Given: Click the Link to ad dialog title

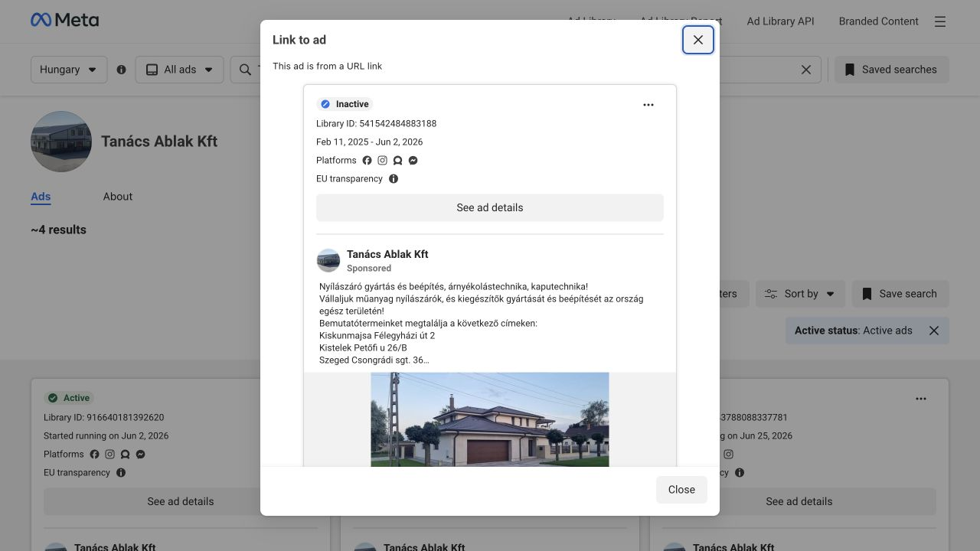Looking at the screenshot, I should tap(299, 40).
